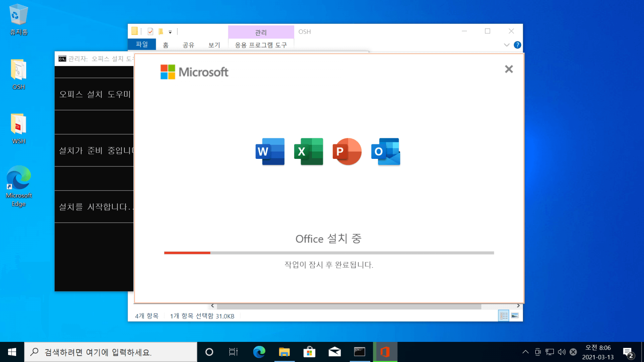Click the taskbar search box
The height and width of the screenshot is (362, 644).
point(111,352)
